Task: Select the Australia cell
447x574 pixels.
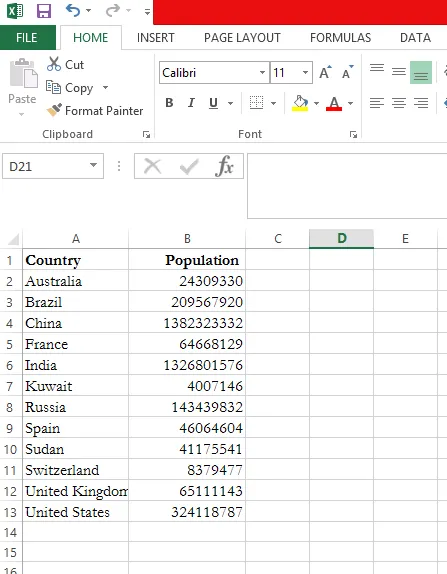Action: pos(75,281)
